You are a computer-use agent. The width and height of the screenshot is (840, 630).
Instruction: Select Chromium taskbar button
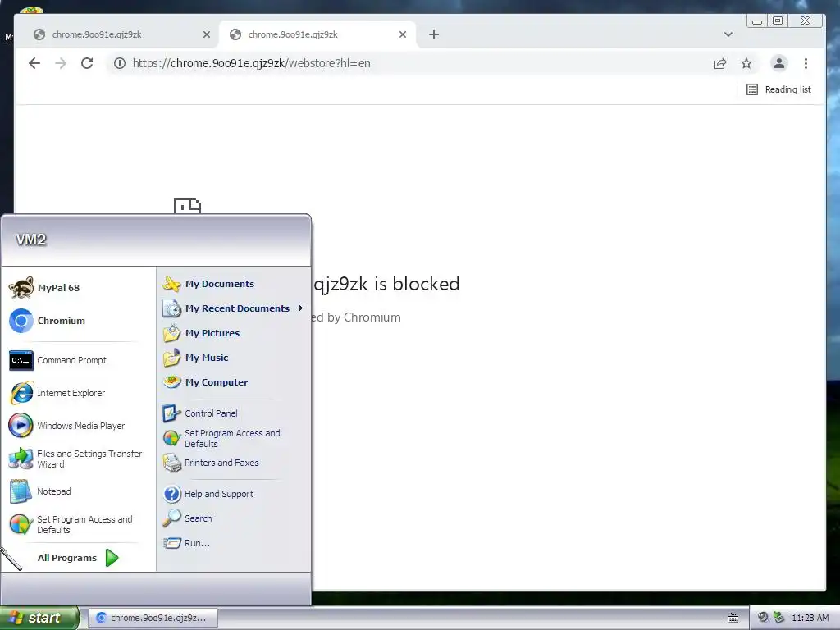pyautogui.click(x=153, y=618)
